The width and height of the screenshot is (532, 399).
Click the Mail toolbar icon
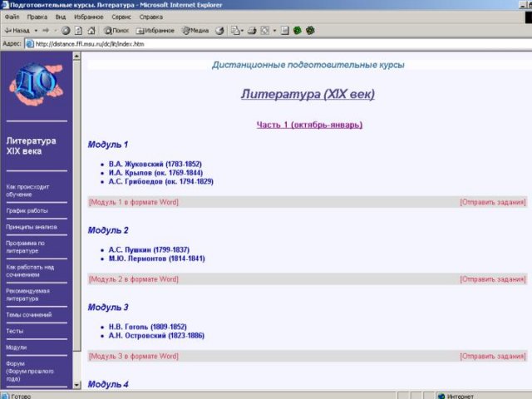236,31
